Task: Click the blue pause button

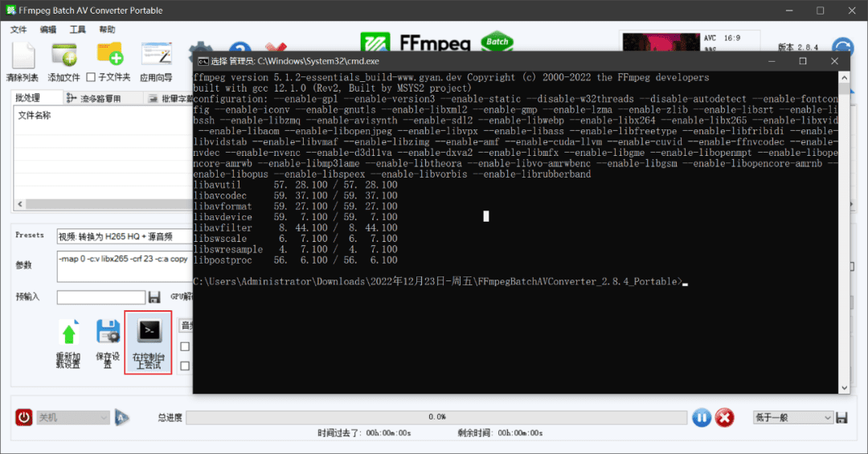Action: [x=701, y=417]
